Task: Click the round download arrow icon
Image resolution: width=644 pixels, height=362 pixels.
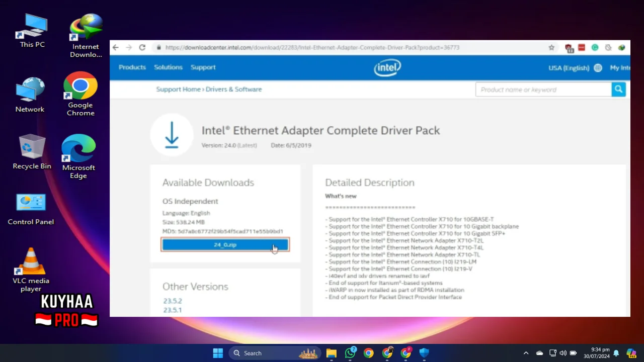Action: tap(172, 135)
